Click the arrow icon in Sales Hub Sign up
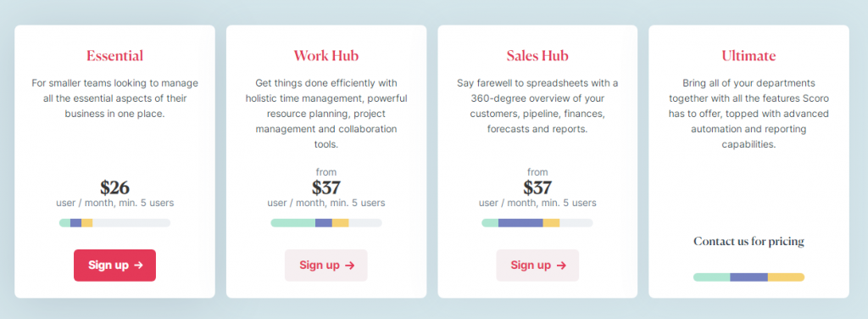 tap(561, 266)
